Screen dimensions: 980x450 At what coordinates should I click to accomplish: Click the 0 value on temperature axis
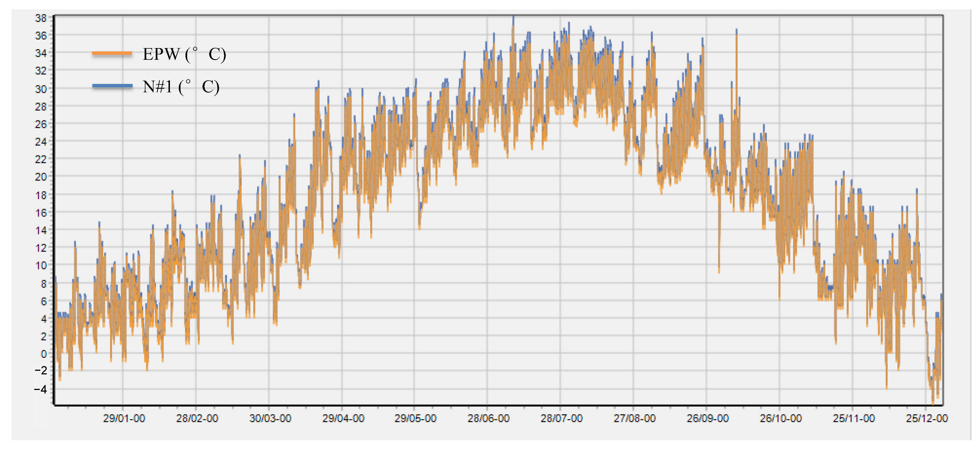click(x=44, y=354)
